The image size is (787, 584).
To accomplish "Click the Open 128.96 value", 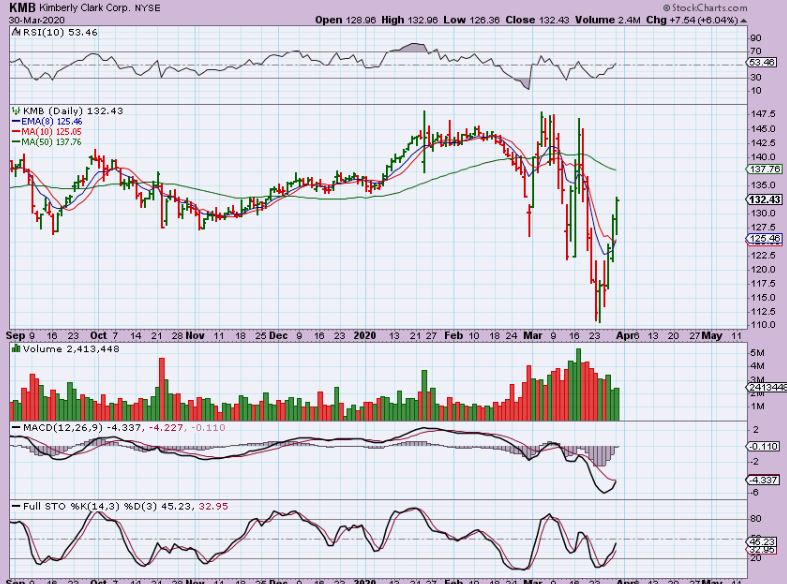I will tap(345, 20).
